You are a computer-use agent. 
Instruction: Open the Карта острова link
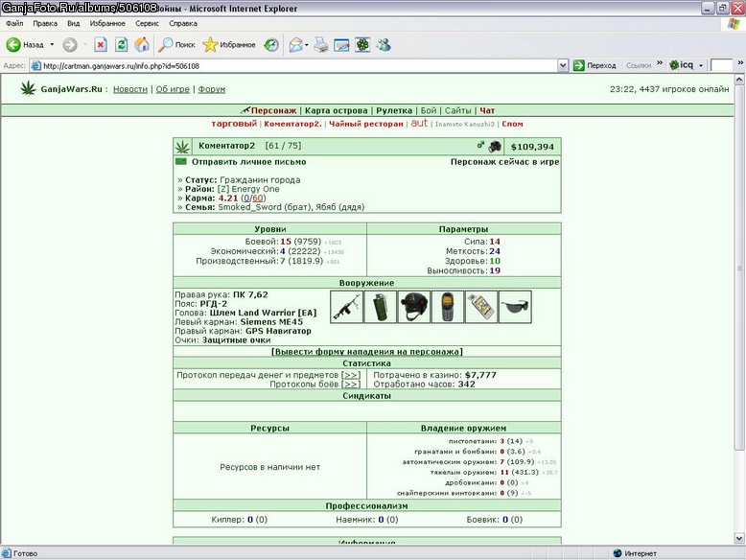tap(336, 110)
